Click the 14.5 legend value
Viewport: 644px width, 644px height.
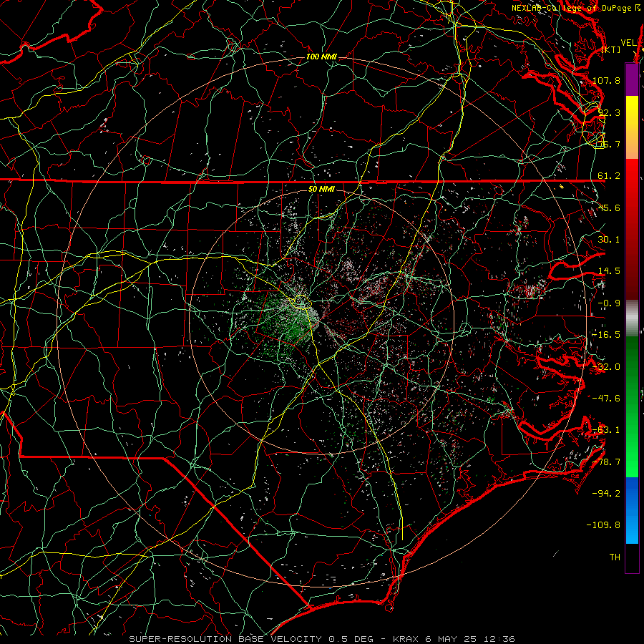(x=609, y=271)
